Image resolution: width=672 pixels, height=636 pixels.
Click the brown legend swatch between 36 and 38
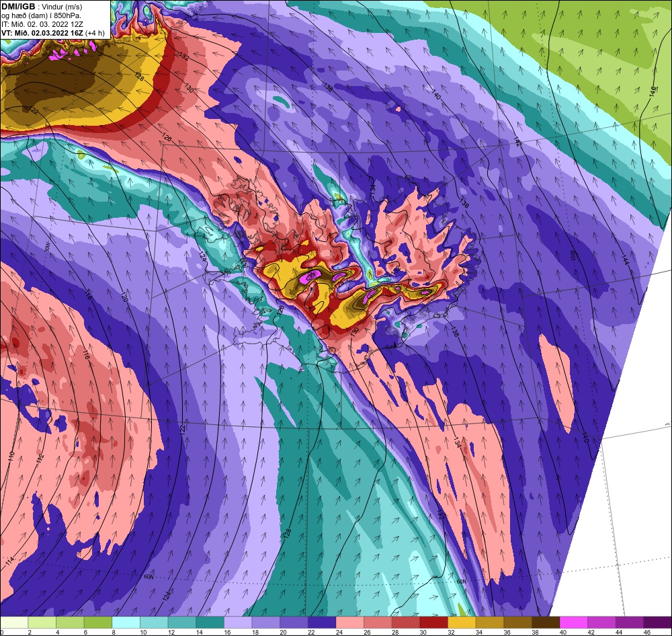point(517,623)
